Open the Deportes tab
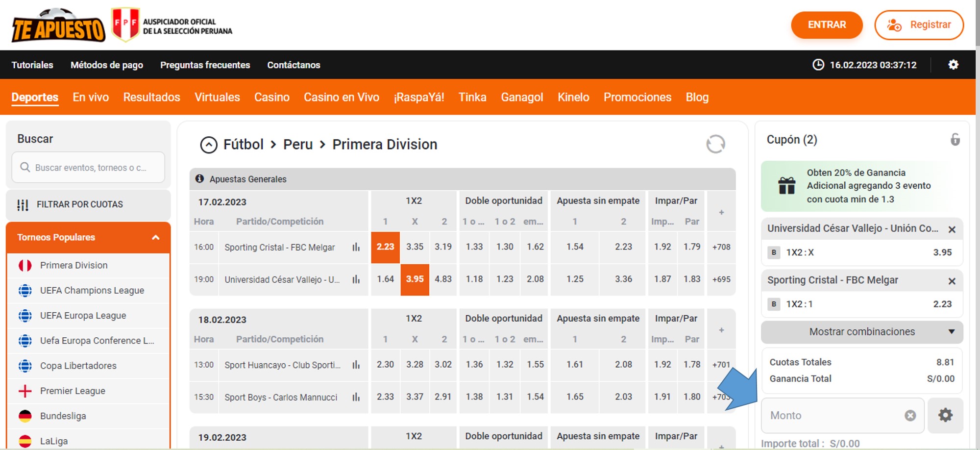The image size is (980, 450). click(35, 98)
